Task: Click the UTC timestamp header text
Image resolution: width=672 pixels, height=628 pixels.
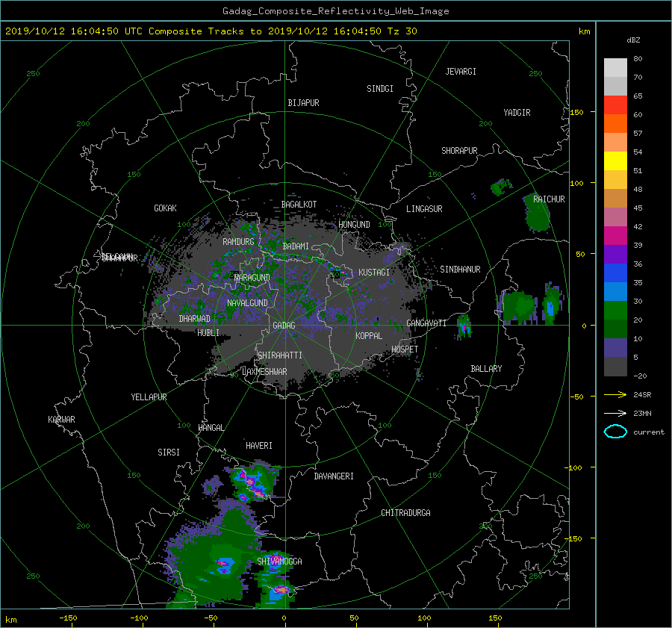Action: click(211, 31)
